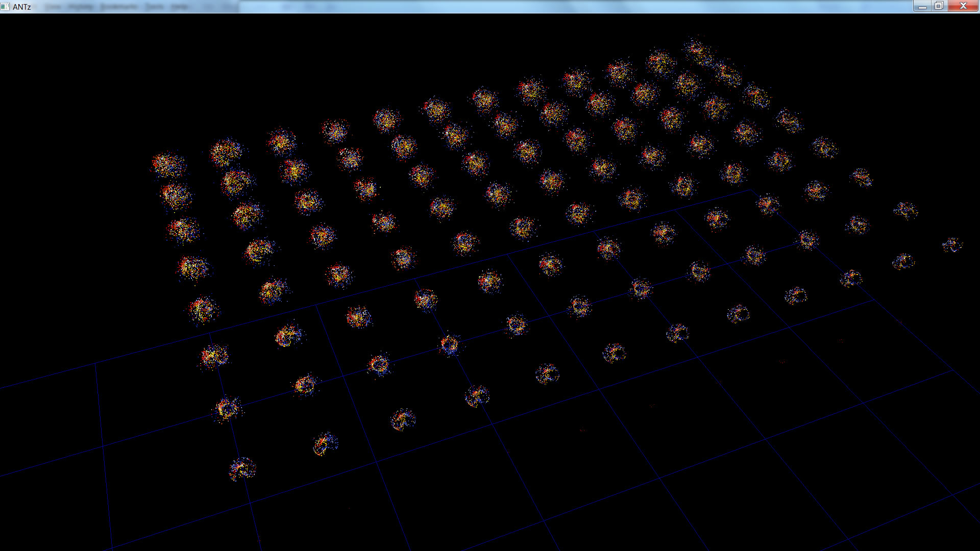Select the far-left corner glyph cluster
The height and width of the screenshot is (551, 980).
tap(169, 165)
